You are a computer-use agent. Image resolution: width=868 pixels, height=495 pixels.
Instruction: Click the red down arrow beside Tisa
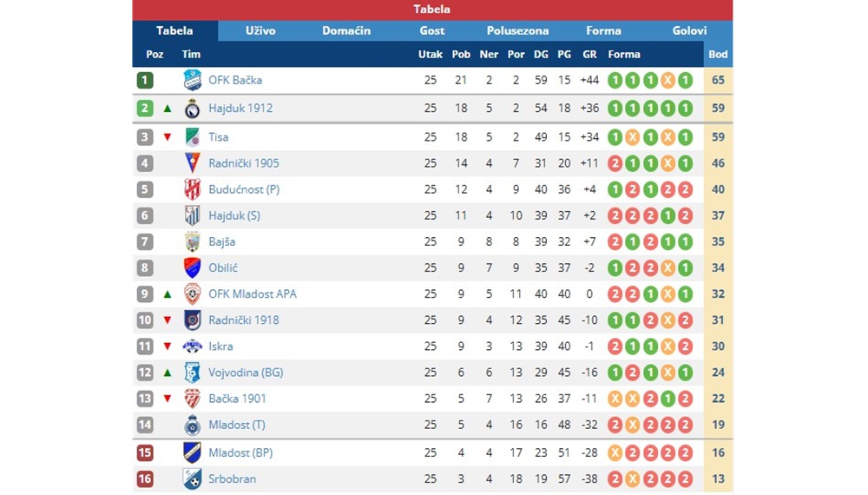[x=168, y=136]
